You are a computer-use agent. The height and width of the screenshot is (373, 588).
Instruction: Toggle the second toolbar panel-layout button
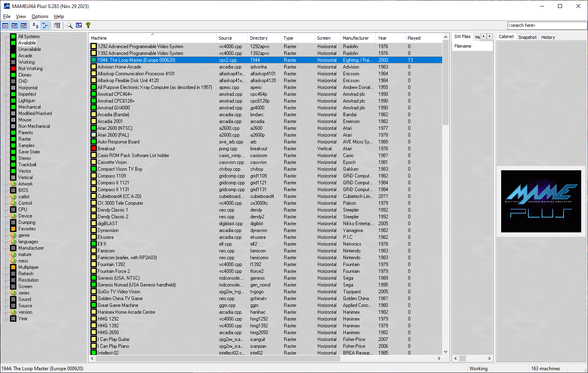point(14,26)
